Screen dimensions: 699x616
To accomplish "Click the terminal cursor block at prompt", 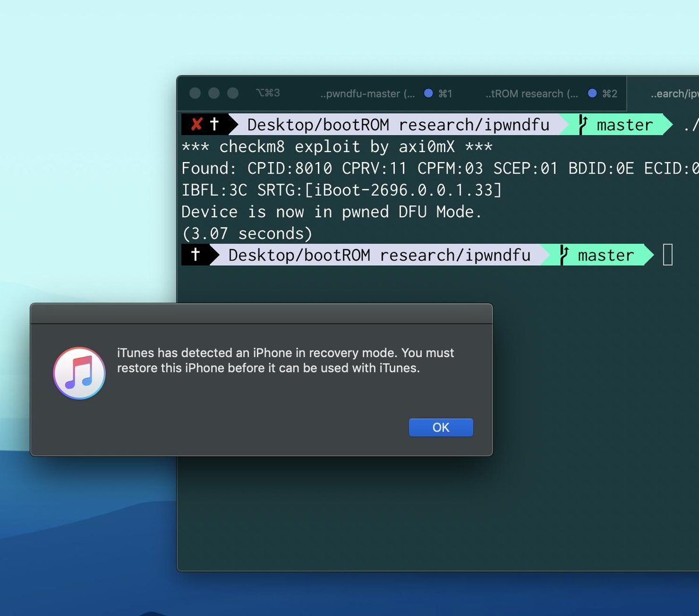I will (x=668, y=255).
